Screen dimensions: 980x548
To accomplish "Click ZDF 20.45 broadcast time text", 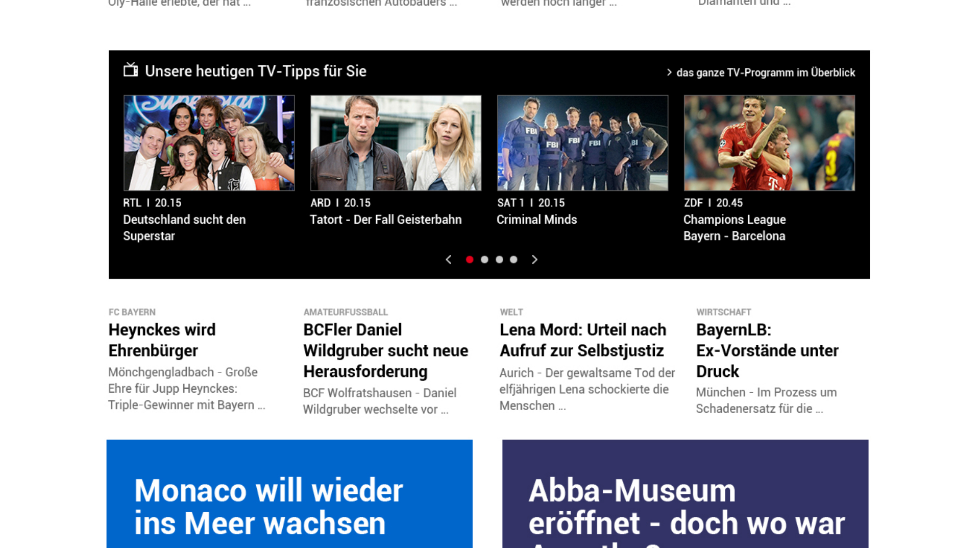I will tap(713, 203).
